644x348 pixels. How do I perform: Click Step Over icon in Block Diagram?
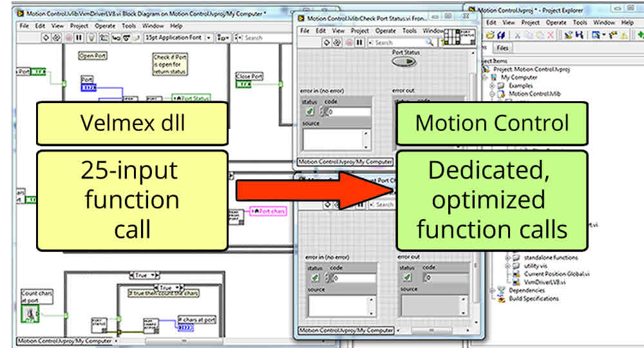tap(126, 38)
